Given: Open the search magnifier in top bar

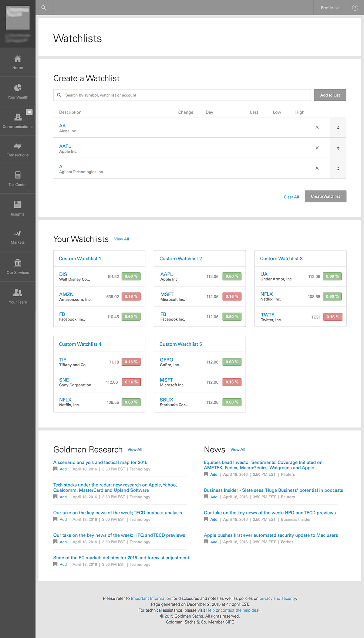Looking at the screenshot, I should click(x=44, y=8).
